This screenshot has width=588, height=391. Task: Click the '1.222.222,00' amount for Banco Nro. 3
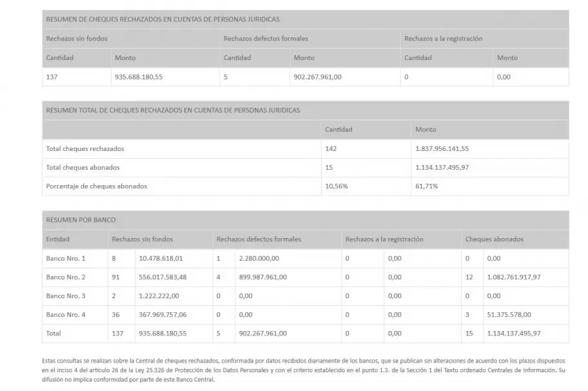click(159, 296)
